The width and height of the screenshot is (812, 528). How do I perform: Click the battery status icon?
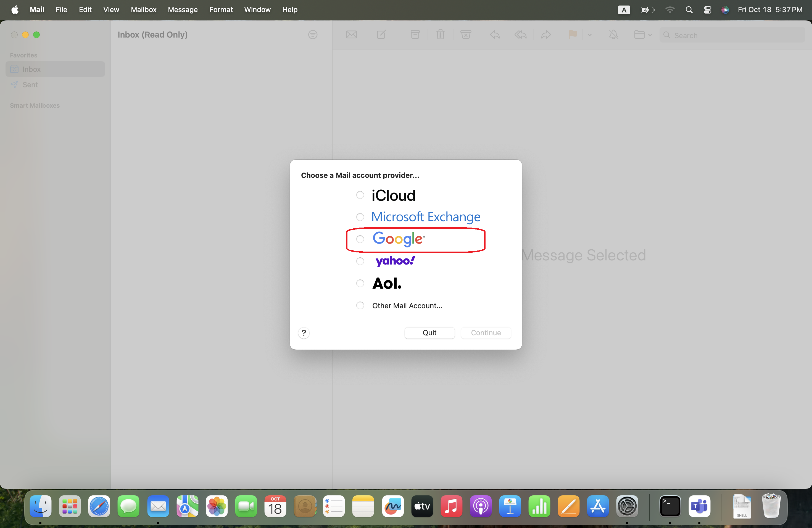[x=647, y=10]
